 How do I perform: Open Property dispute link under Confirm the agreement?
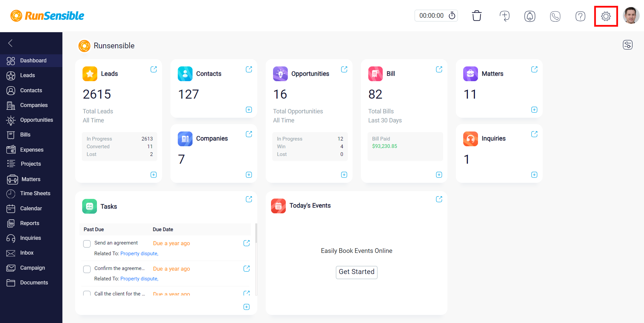[x=139, y=279]
